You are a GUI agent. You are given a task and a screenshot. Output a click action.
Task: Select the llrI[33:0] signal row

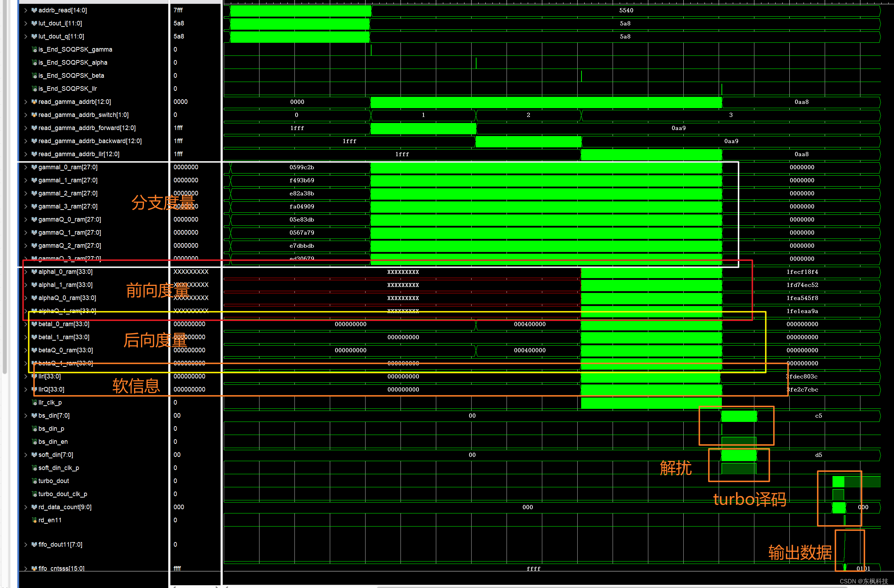[94, 376]
